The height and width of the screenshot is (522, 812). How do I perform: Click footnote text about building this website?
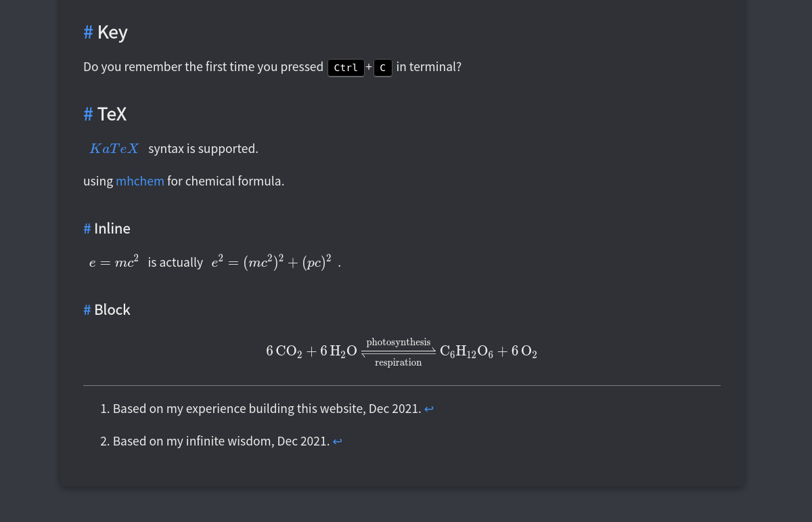click(x=267, y=409)
